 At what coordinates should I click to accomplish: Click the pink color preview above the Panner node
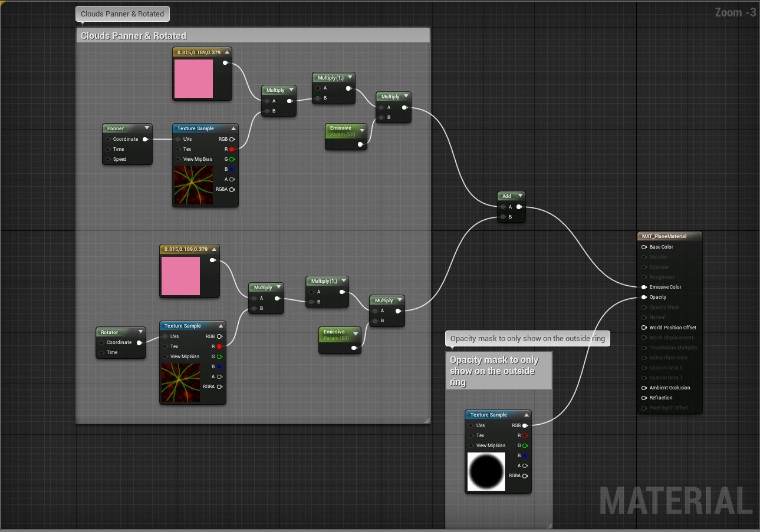point(193,79)
